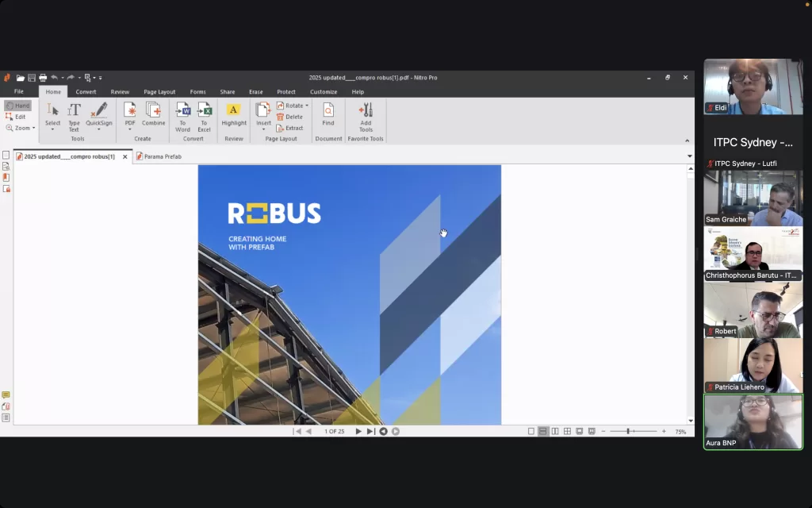Select Sam Graiche's video thumbnail

coord(753,198)
